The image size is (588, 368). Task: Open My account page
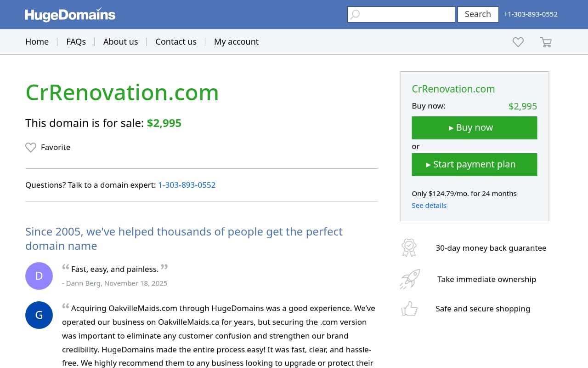click(x=236, y=42)
